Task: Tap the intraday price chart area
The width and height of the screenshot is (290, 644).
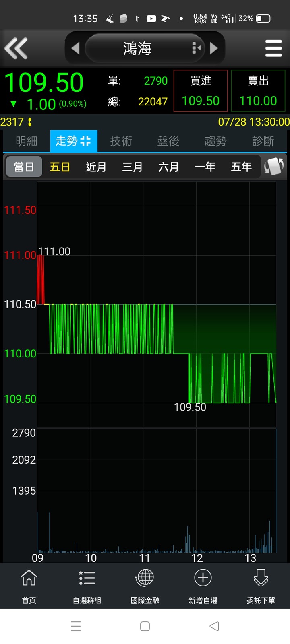Action: coord(157,304)
